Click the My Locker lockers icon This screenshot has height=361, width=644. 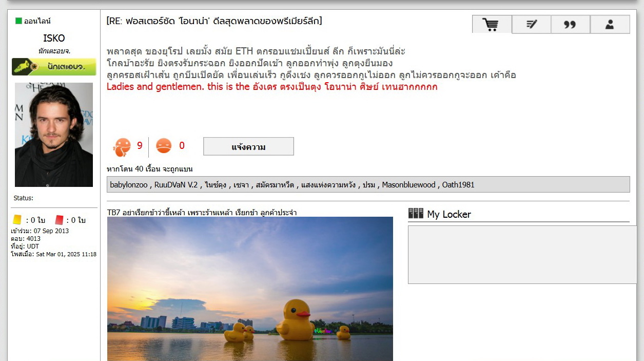coord(416,213)
